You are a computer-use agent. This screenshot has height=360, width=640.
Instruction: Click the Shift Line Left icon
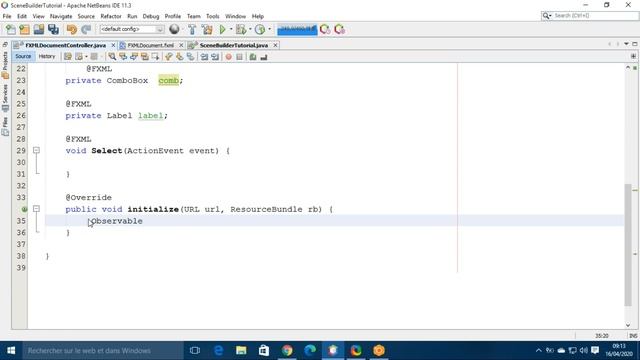(204, 57)
